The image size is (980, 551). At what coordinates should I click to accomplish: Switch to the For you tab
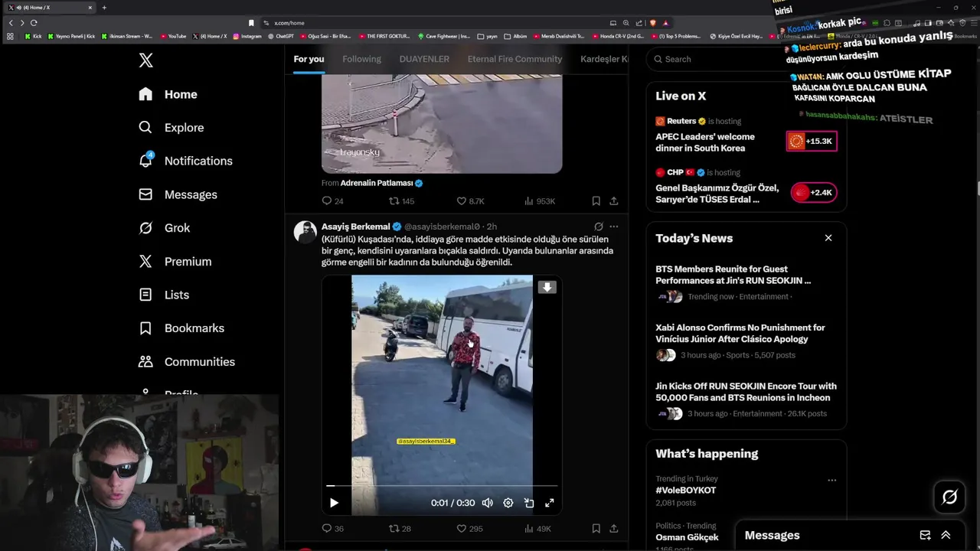pyautogui.click(x=309, y=59)
